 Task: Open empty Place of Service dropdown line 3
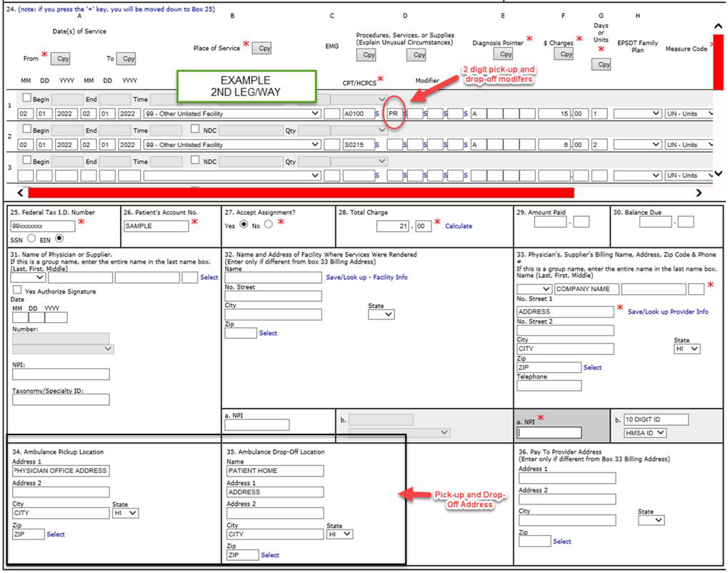(232, 176)
